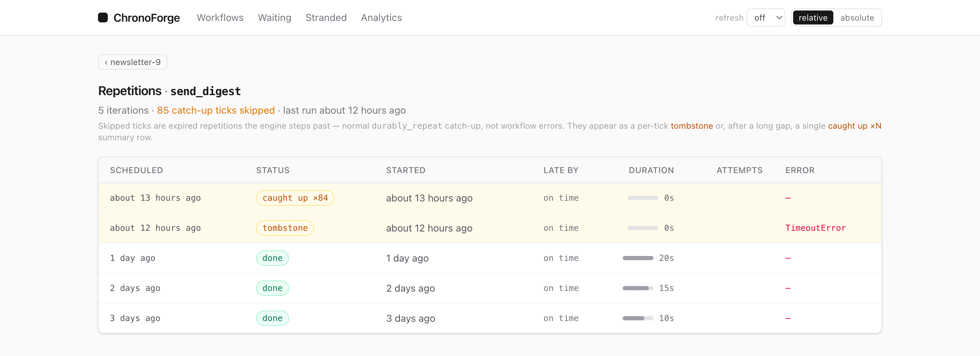Click the 20s duration bar

[638, 258]
